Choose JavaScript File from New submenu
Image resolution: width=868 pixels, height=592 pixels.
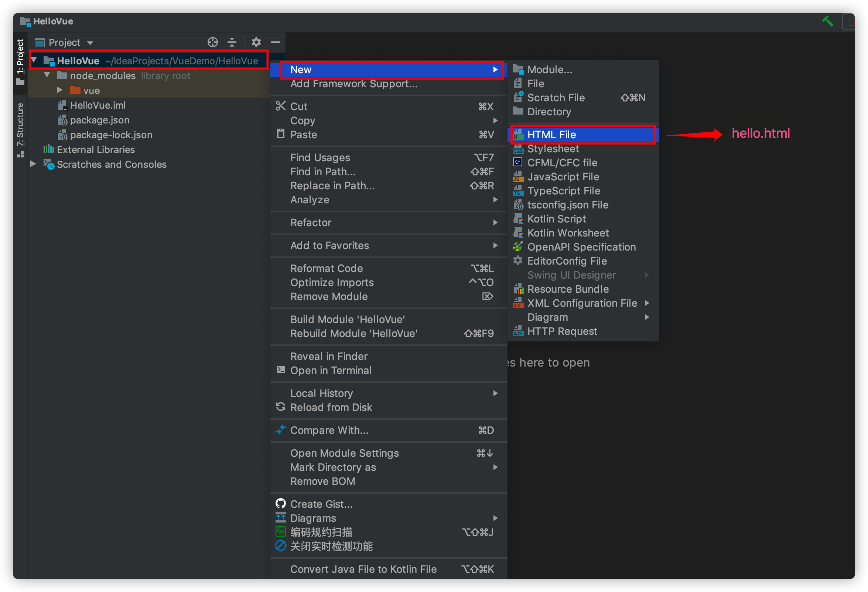click(563, 177)
